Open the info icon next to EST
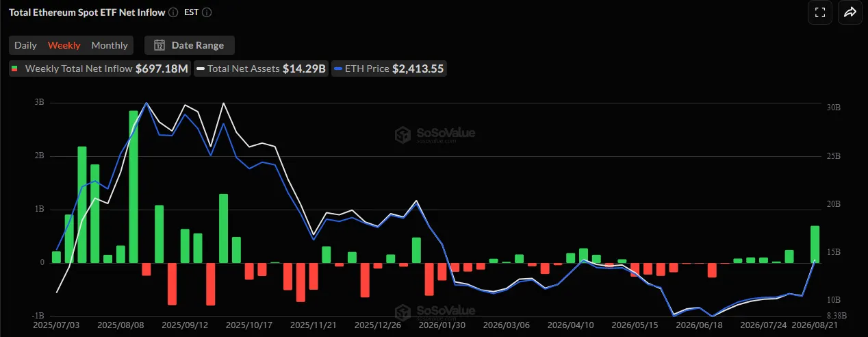Image resolution: width=868 pixels, height=337 pixels. 207,12
